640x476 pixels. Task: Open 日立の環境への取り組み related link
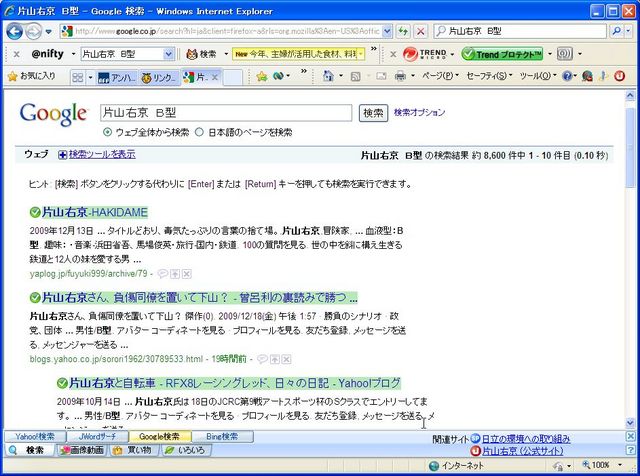pyautogui.click(x=526, y=439)
